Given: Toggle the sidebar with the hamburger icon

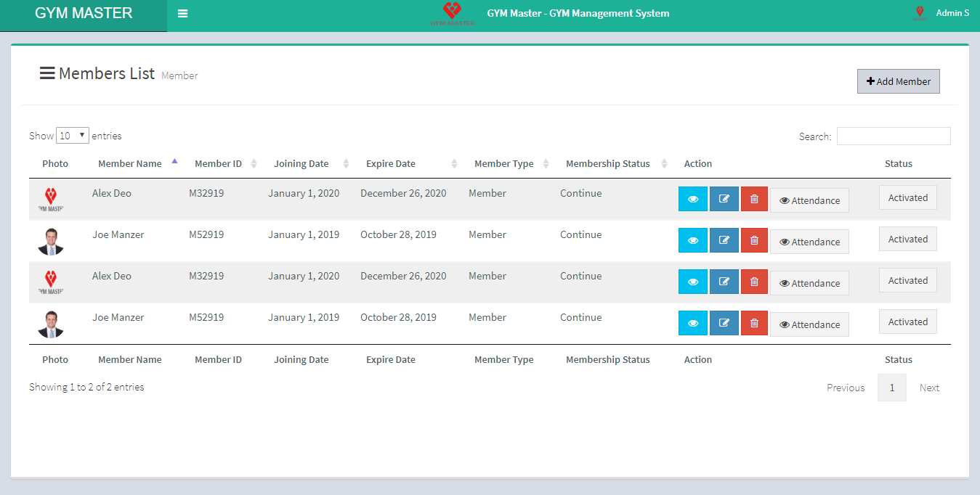Looking at the screenshot, I should (x=182, y=14).
